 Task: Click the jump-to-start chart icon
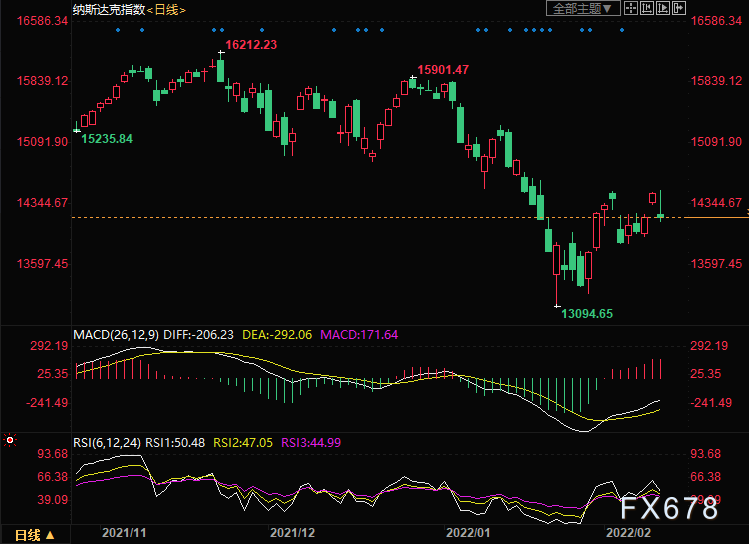pyautogui.click(x=647, y=8)
